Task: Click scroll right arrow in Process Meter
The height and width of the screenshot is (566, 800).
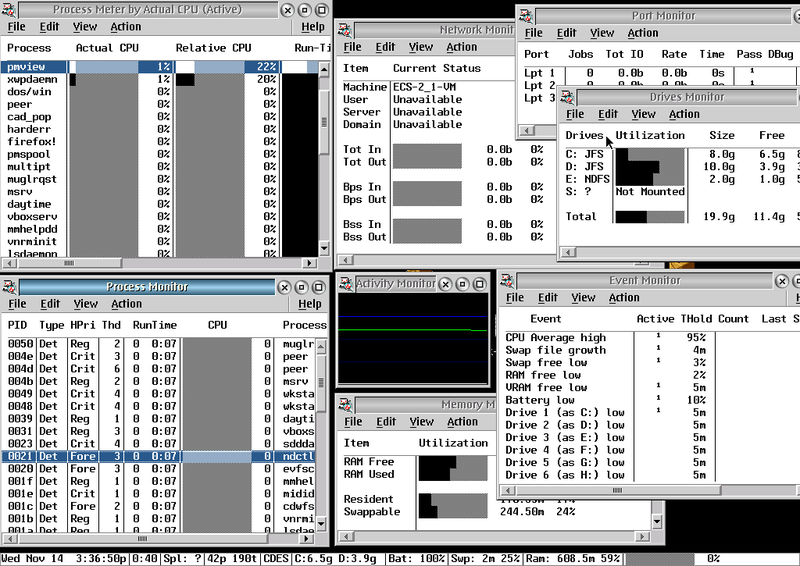Action: (309, 263)
